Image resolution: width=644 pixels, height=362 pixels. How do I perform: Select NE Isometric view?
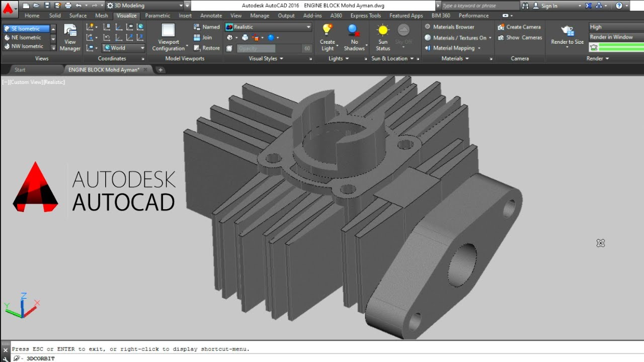[26, 37]
